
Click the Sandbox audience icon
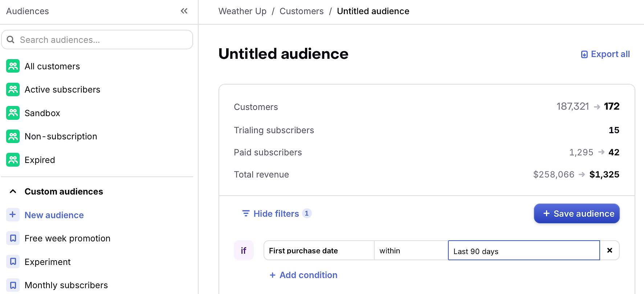(13, 113)
